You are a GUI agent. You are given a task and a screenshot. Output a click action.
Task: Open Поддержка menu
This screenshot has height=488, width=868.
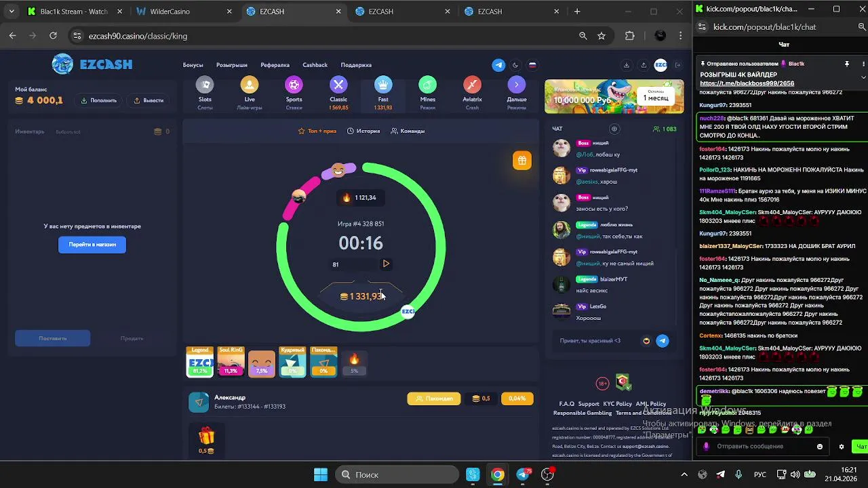(x=356, y=65)
